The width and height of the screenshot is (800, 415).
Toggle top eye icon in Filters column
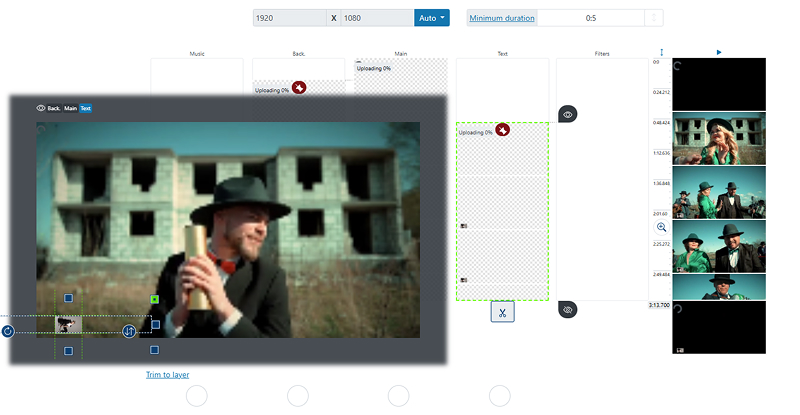coord(567,115)
